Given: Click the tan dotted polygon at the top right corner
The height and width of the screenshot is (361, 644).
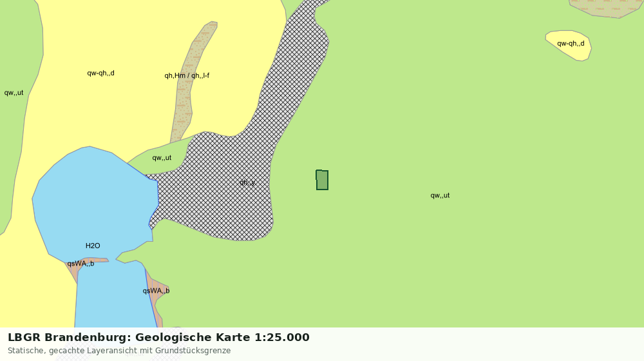Looking at the screenshot, I should (x=606, y=8).
